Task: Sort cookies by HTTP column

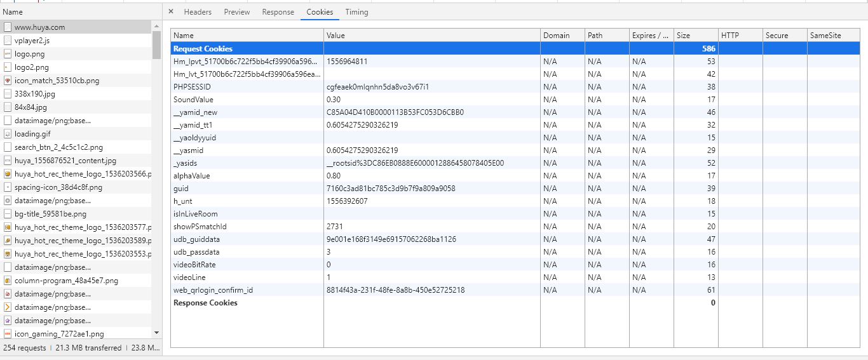Action: pyautogui.click(x=740, y=36)
